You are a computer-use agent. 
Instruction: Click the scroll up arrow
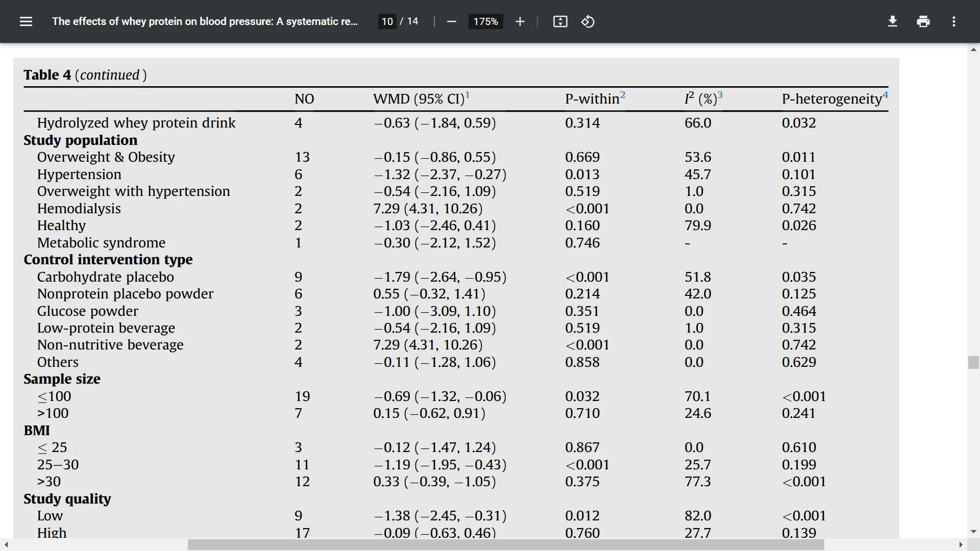click(973, 49)
